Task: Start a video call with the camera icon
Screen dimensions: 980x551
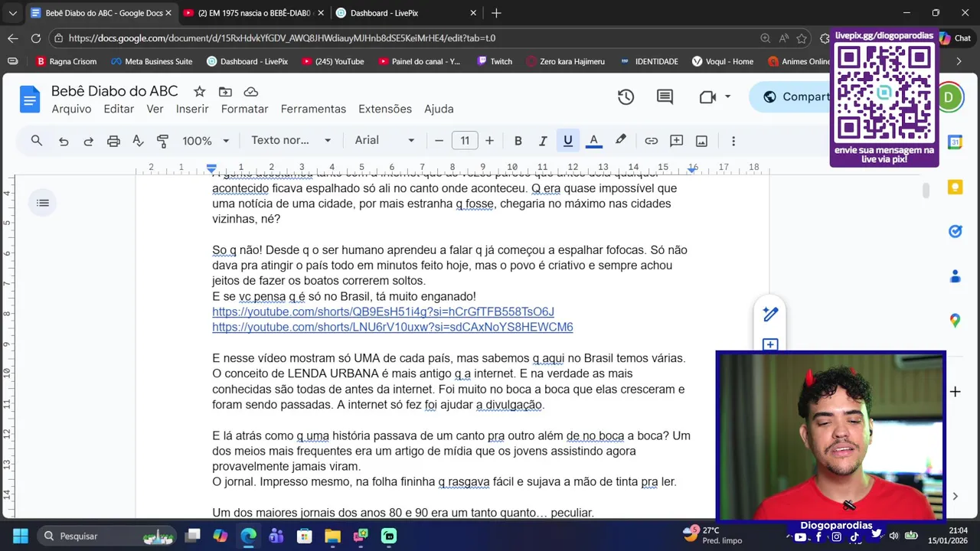Action: [707, 97]
